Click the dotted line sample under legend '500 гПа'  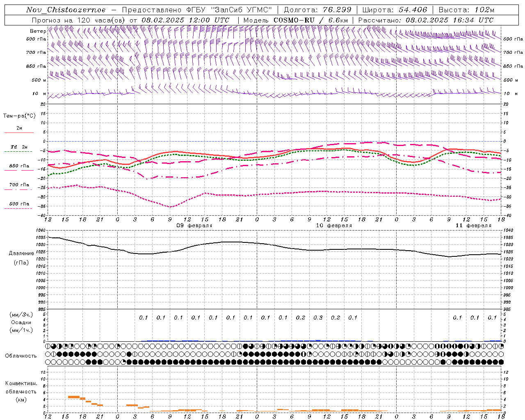18,209
